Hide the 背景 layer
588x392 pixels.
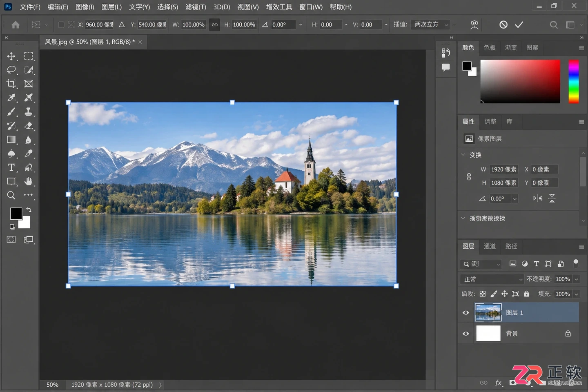point(465,334)
